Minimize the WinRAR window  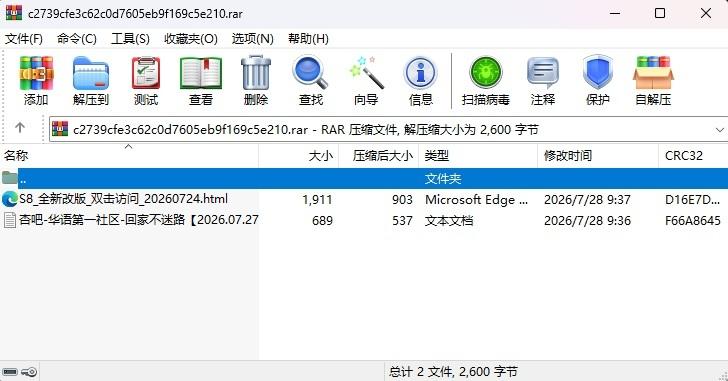click(x=615, y=13)
